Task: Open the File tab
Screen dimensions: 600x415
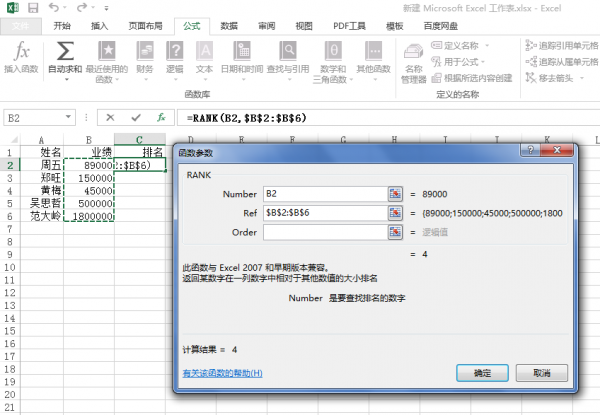Action: [21, 26]
